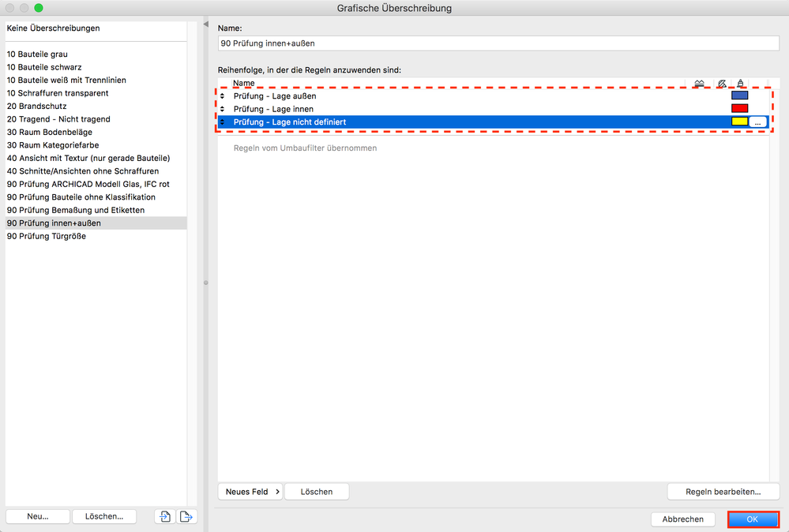Open the ellipsis options on selected rule
Viewport: 789px width, 532px height.
[757, 122]
